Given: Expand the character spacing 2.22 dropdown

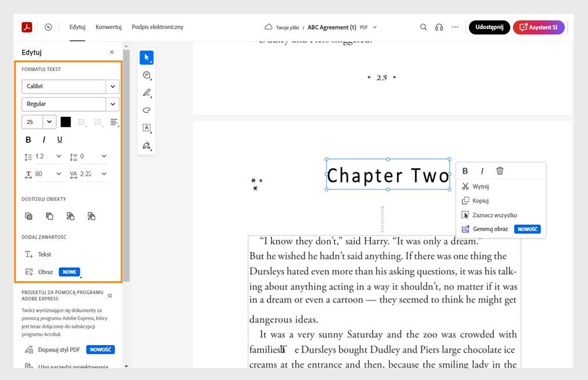Looking at the screenshot, I should 104,173.
